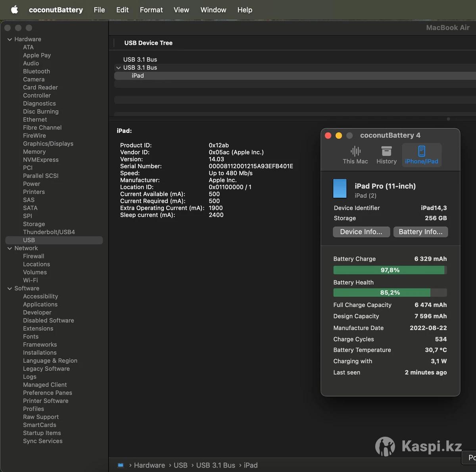Viewport: 476px width, 472px height.
Task: Open the Format menu
Action: click(x=151, y=10)
